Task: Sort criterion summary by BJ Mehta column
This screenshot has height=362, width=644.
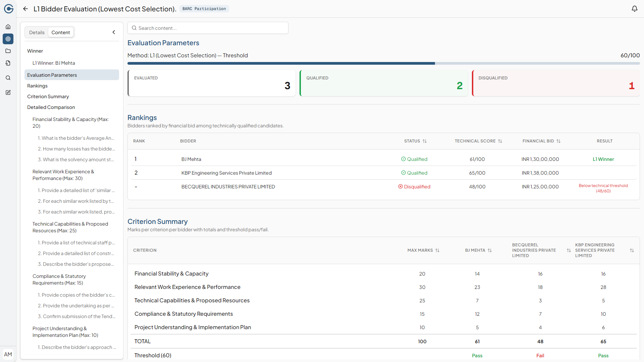Action: click(x=490, y=250)
